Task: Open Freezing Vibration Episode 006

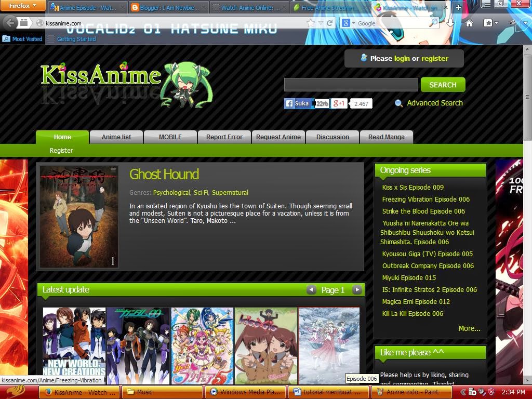Action: point(426,199)
